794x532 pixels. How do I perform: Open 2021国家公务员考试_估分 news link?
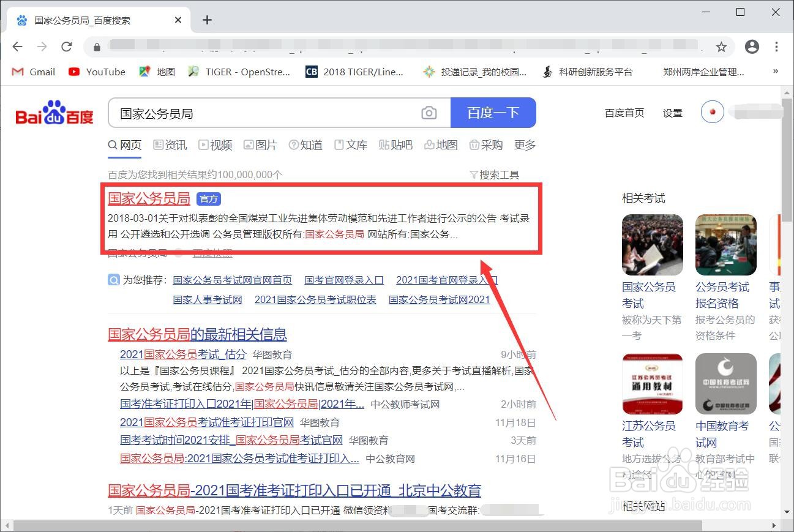[x=183, y=354]
